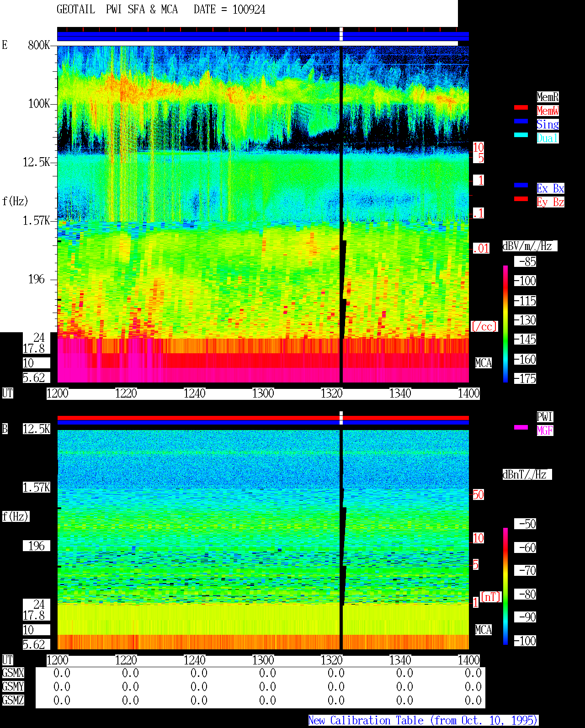Click the GEOTAIL PWI SFA & MCA title

tap(117, 9)
